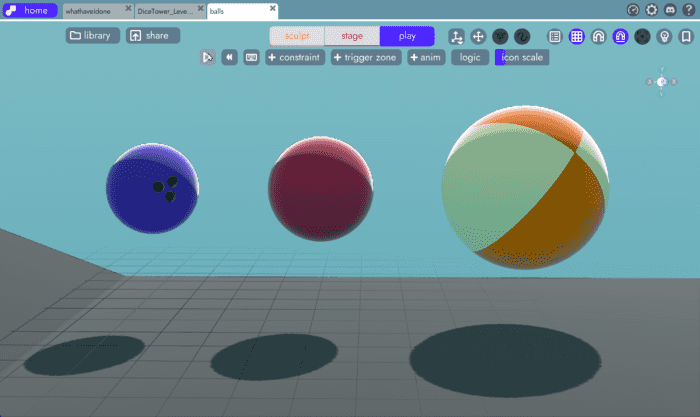
Task: Open the logic editor
Action: [x=470, y=57]
